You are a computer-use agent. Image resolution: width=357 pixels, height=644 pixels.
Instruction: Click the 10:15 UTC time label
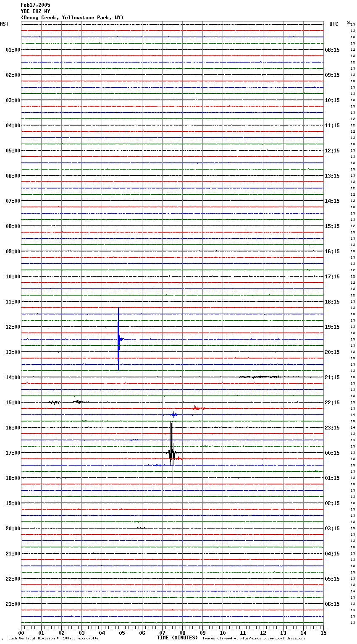(332, 100)
